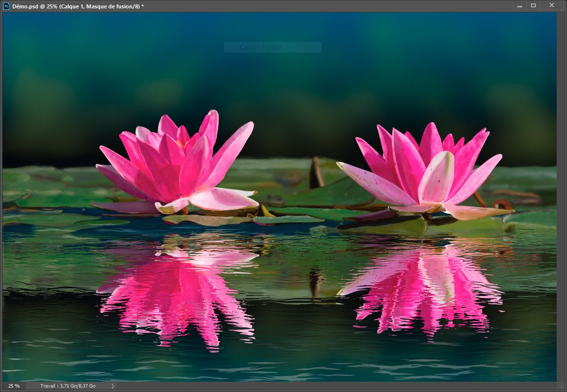
Task: Click the Ps document icon in the title bar
Action: [5, 5]
